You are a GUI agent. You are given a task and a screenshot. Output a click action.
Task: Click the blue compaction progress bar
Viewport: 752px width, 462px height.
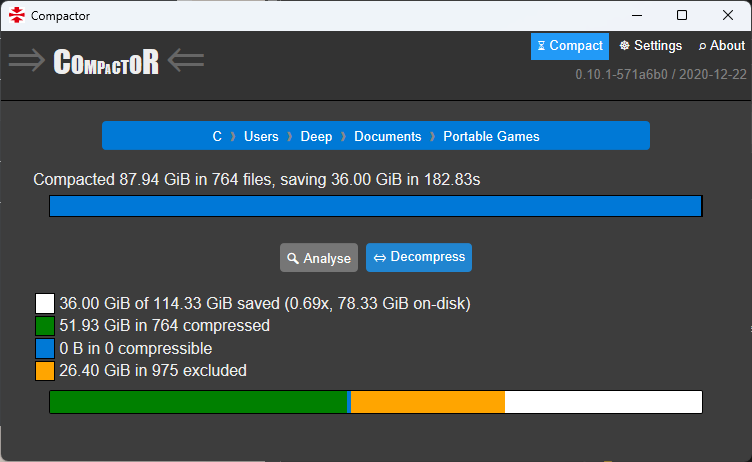[376, 206]
